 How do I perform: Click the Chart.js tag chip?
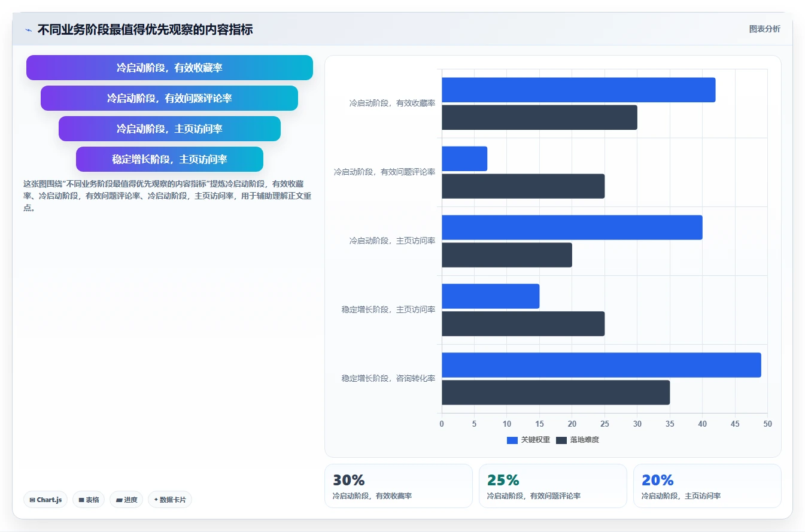point(45,500)
